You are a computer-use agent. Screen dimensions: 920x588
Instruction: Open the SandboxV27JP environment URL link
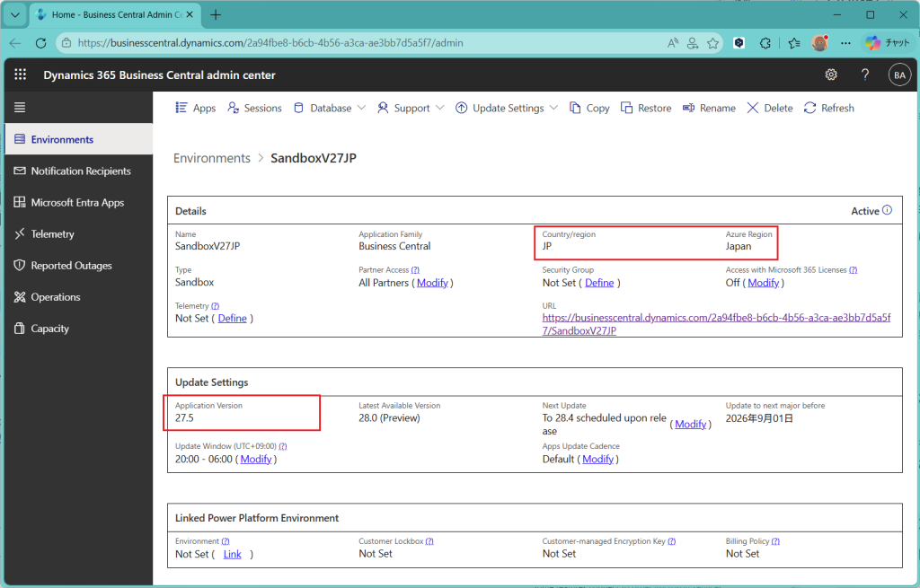point(716,324)
